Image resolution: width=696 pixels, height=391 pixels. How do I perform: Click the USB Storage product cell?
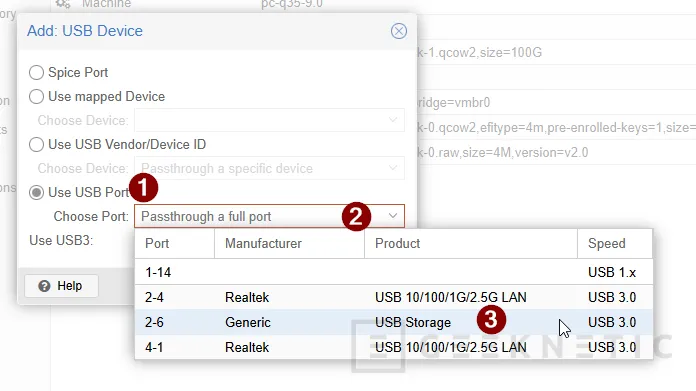tap(413, 322)
